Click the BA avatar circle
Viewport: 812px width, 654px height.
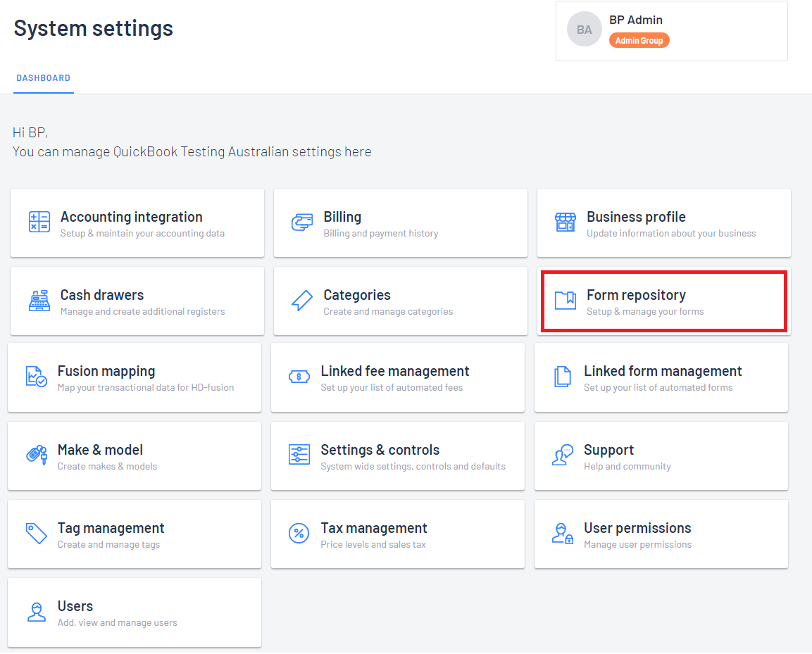click(x=585, y=30)
